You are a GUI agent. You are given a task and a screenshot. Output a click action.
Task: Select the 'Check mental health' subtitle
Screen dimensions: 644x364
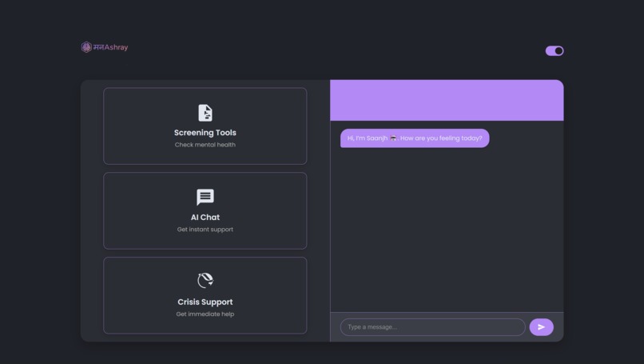click(205, 145)
